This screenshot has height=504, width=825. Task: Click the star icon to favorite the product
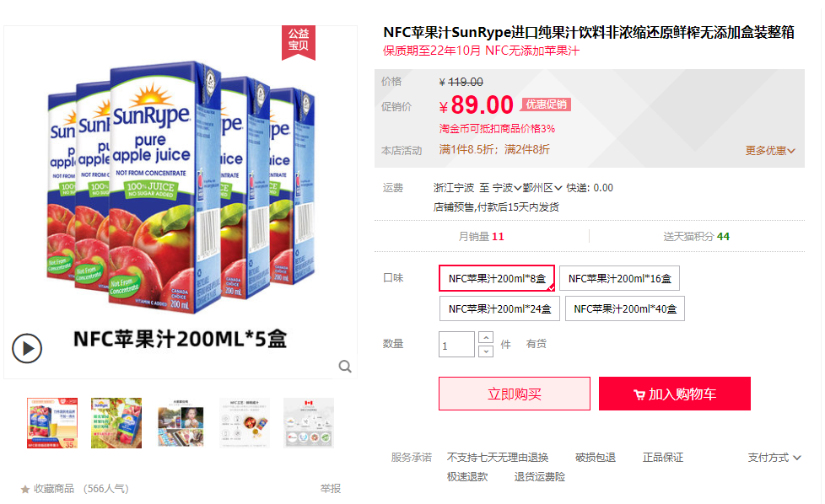point(24,490)
